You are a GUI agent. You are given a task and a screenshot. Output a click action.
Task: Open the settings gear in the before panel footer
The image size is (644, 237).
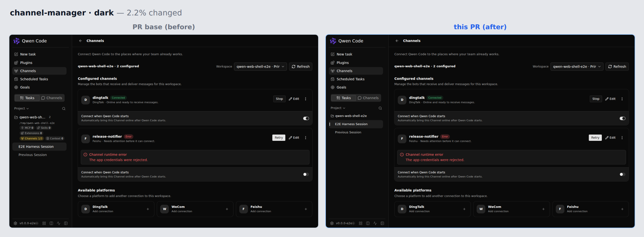pyautogui.click(x=15, y=223)
